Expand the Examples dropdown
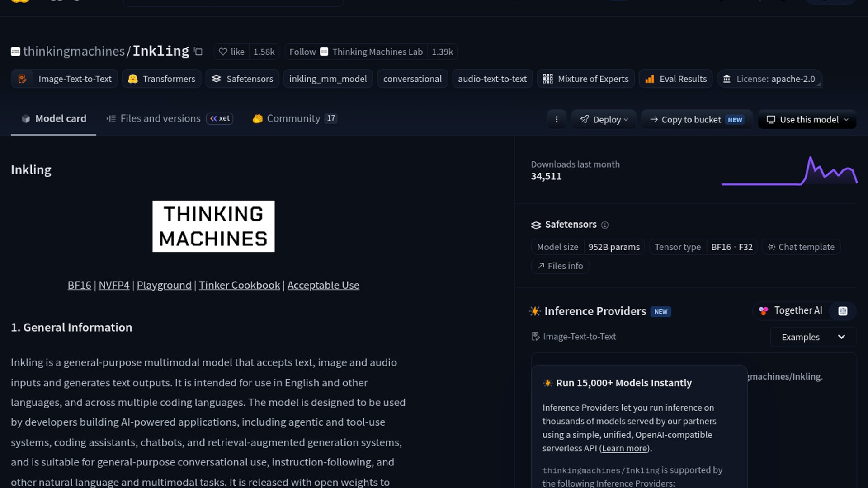868x488 pixels. 813,337
